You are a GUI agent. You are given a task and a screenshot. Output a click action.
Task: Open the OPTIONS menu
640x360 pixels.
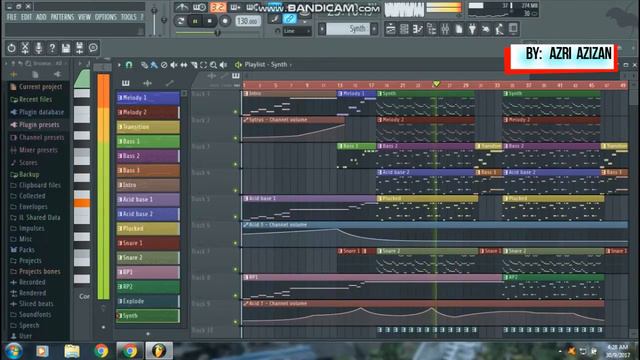click(x=106, y=17)
